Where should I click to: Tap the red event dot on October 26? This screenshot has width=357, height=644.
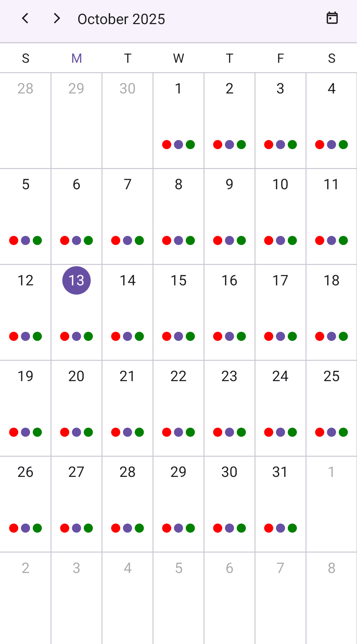click(14, 528)
